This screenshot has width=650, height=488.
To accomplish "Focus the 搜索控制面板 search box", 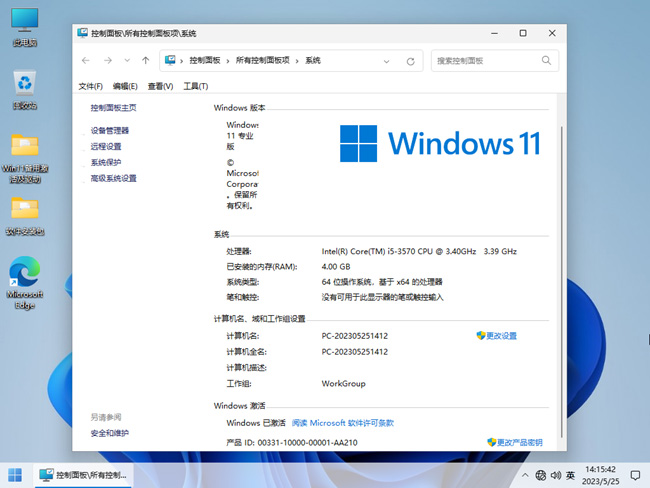I will (495, 61).
